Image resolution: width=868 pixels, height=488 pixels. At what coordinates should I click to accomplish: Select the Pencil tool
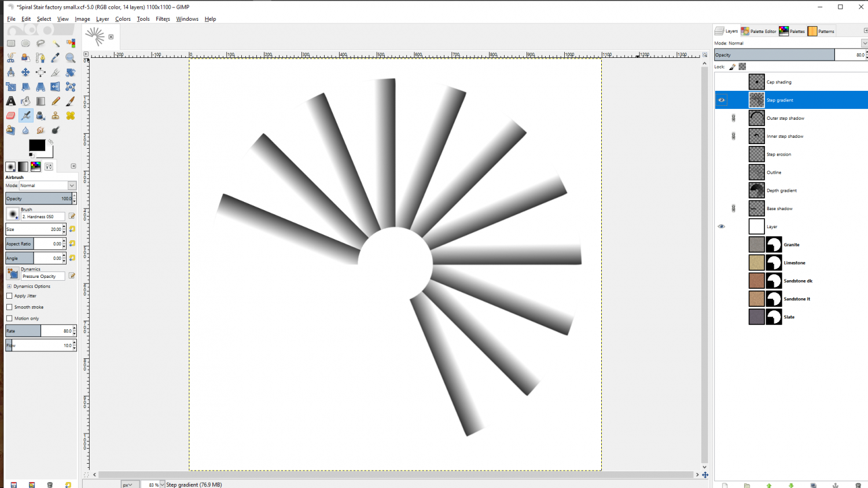point(56,101)
